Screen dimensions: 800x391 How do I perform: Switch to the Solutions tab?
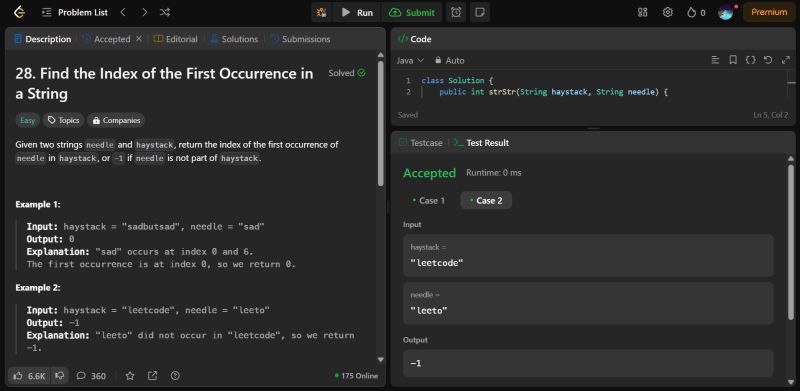pos(234,39)
